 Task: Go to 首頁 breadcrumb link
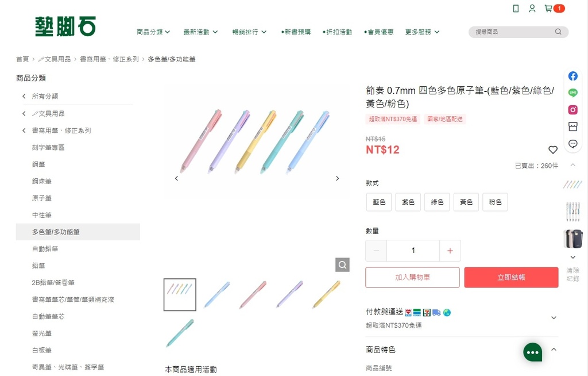(22, 59)
